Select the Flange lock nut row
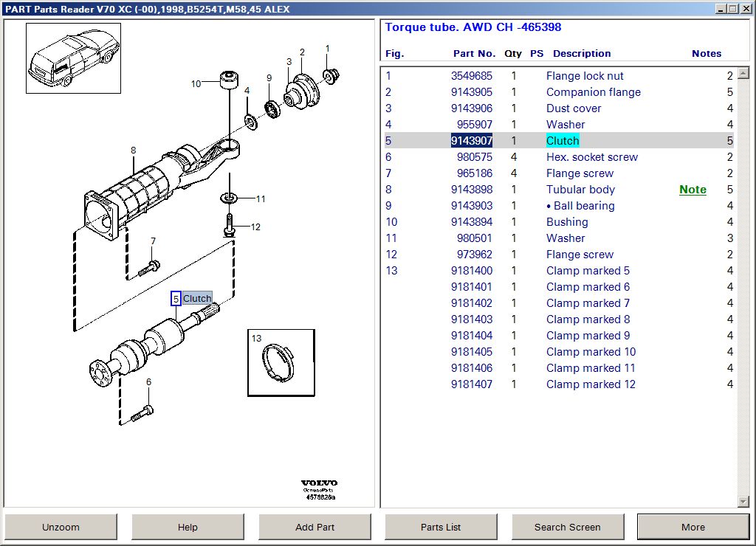This screenshot has height=546, width=756. point(560,76)
